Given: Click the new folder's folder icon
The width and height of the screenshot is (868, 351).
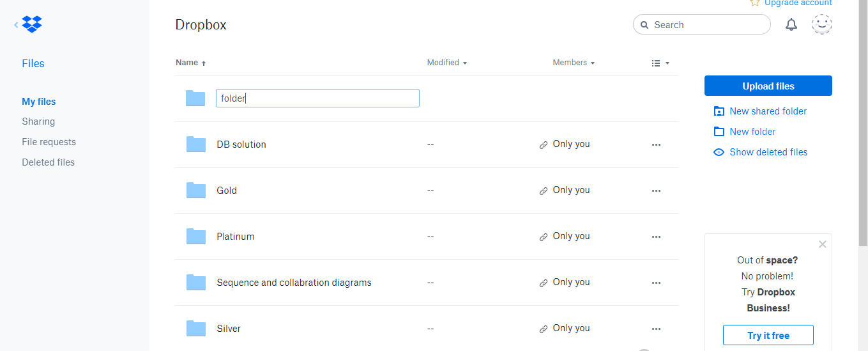Looking at the screenshot, I should 195,98.
